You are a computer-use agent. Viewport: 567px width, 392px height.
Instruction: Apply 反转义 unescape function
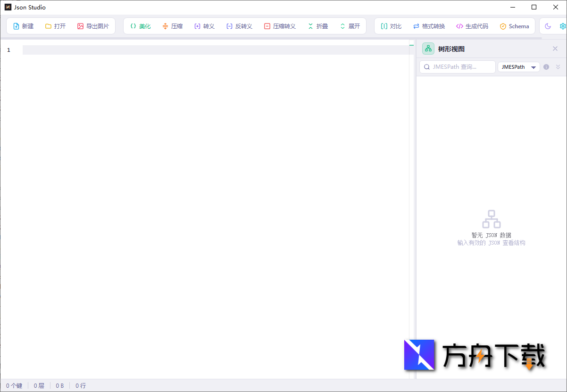pos(239,26)
